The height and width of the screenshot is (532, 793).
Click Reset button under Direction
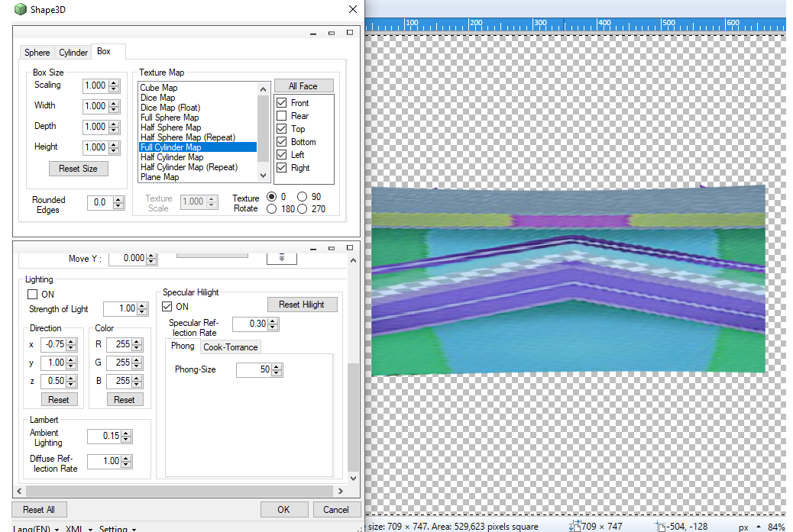pyautogui.click(x=59, y=400)
